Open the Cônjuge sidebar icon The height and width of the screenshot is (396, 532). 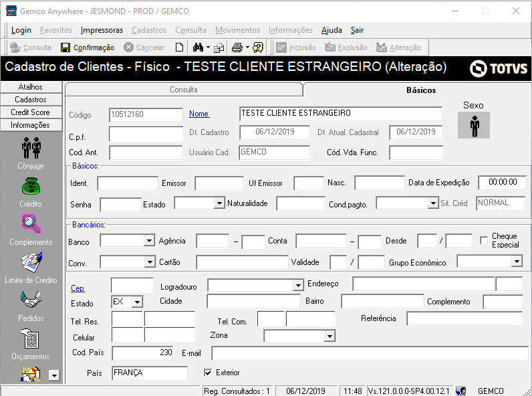(31, 148)
